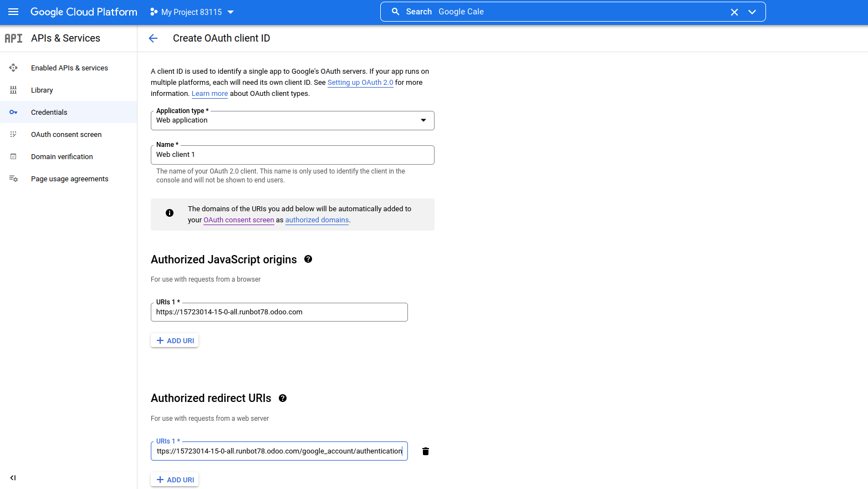Go back with the arrow icon
The width and height of the screenshot is (868, 489).
[154, 38]
